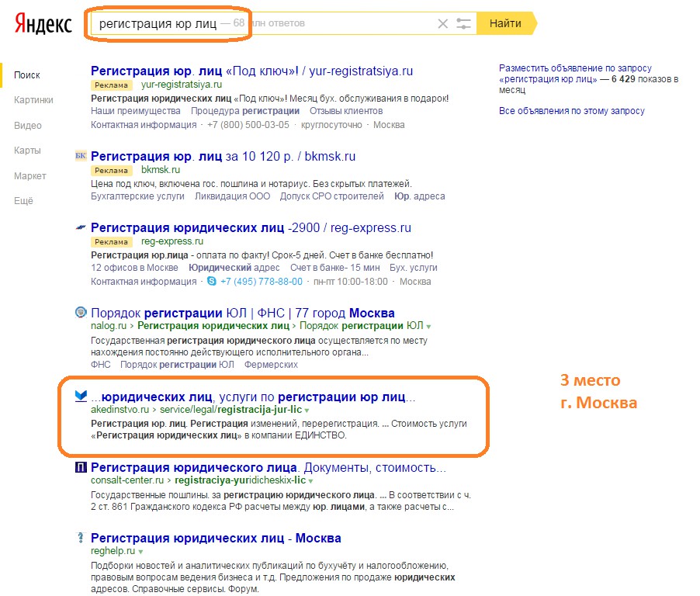The width and height of the screenshot is (700, 596).
Task: Open 12 офисов в Москве sitelink
Action: [x=134, y=268]
